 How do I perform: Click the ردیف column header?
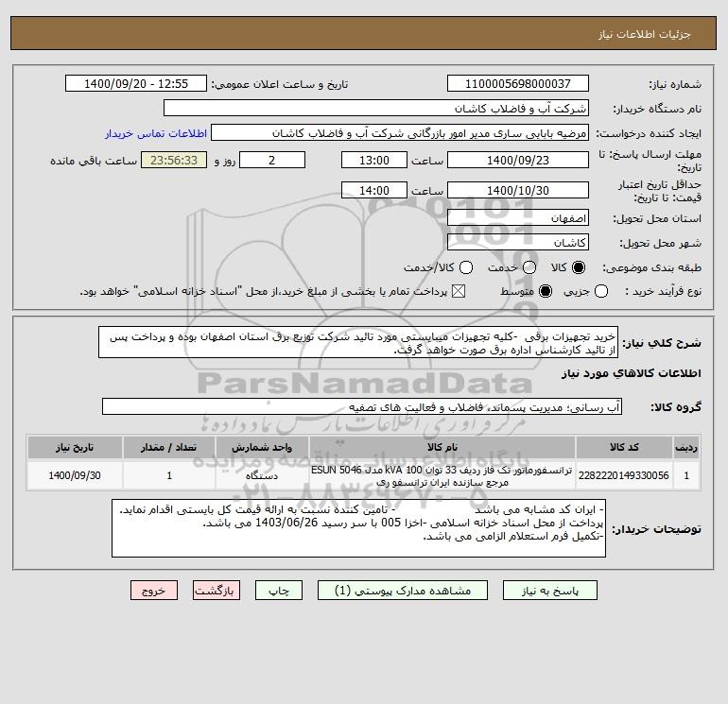click(x=686, y=447)
